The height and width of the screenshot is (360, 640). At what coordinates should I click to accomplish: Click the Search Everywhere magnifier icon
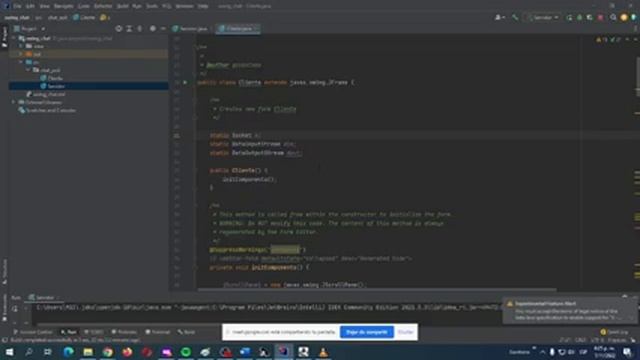click(613, 18)
